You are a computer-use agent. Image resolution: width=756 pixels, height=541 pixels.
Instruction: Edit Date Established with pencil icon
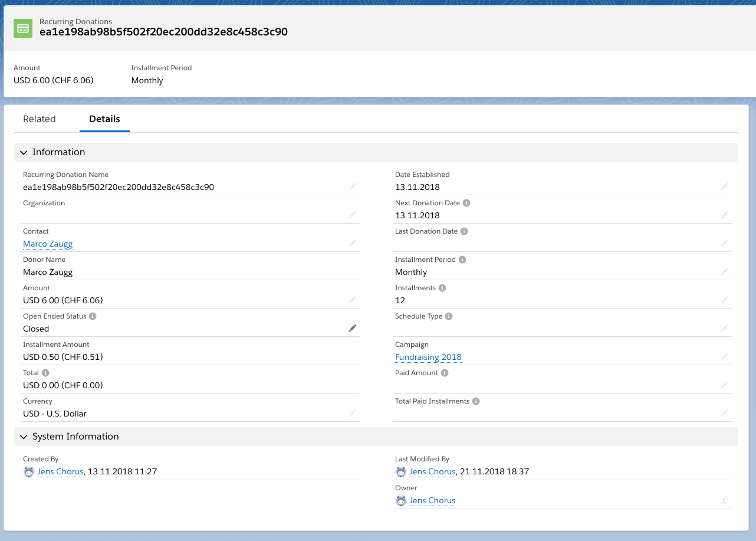[725, 186]
